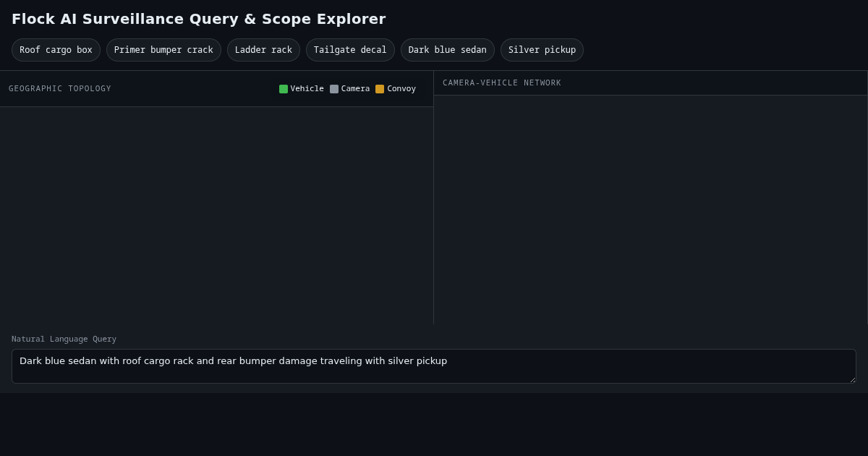Select the Dark blue sedan chip
The image size is (868, 456).
448,50
